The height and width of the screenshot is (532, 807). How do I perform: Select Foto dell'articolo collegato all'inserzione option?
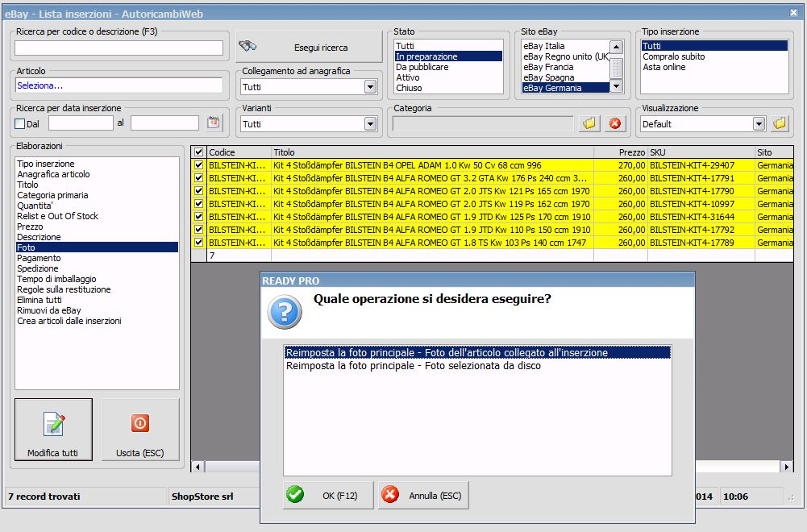click(477, 352)
